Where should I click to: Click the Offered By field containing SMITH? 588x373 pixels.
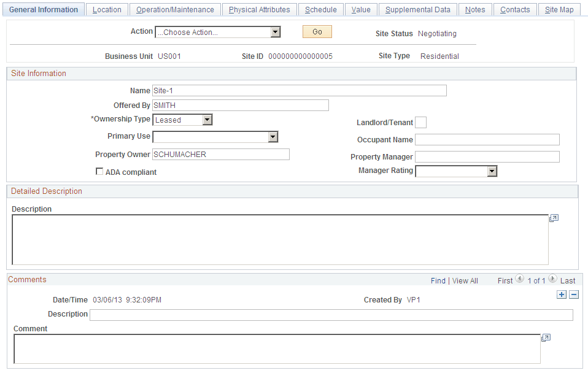(x=241, y=106)
